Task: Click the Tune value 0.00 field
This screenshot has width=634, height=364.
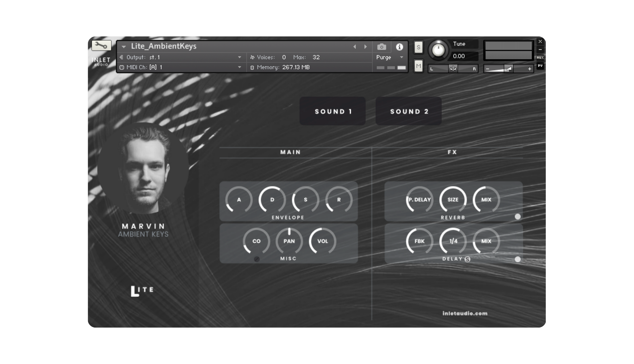Action: tap(464, 56)
